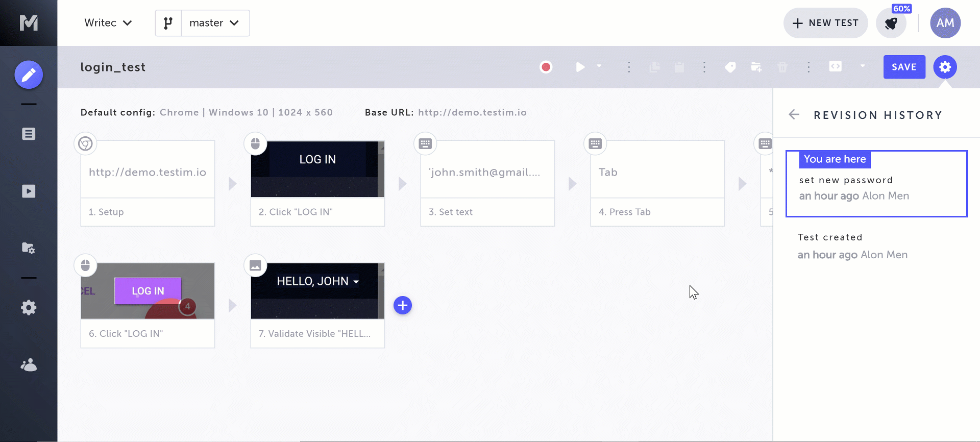
Task: Click the login_test test name
Action: coord(113,67)
